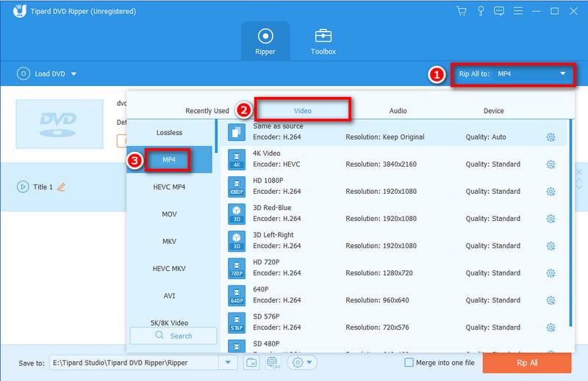Open settings gear for 4K Video preset
The height and width of the screenshot is (381, 588).
coord(551,164)
